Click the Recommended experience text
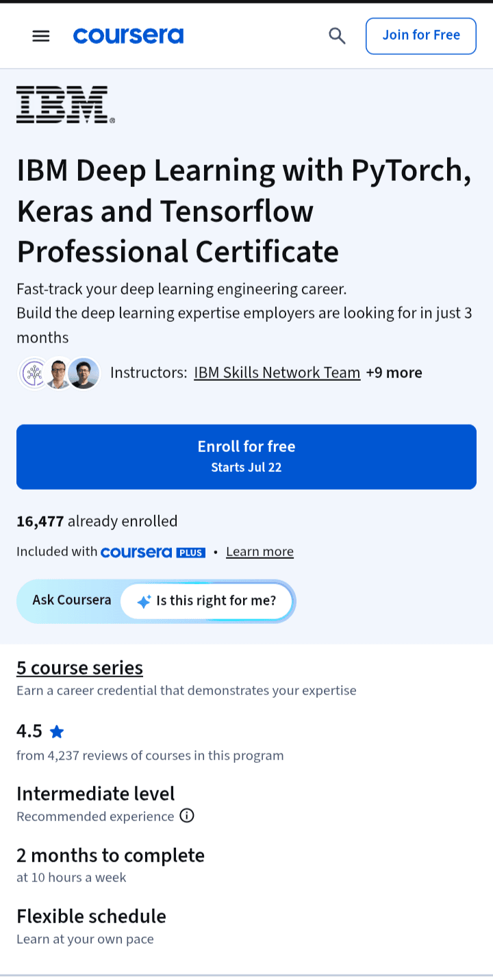493x980 pixels. [95, 816]
